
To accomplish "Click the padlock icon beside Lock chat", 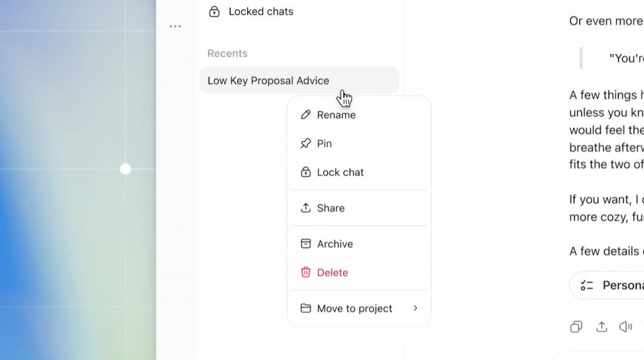I will [305, 172].
